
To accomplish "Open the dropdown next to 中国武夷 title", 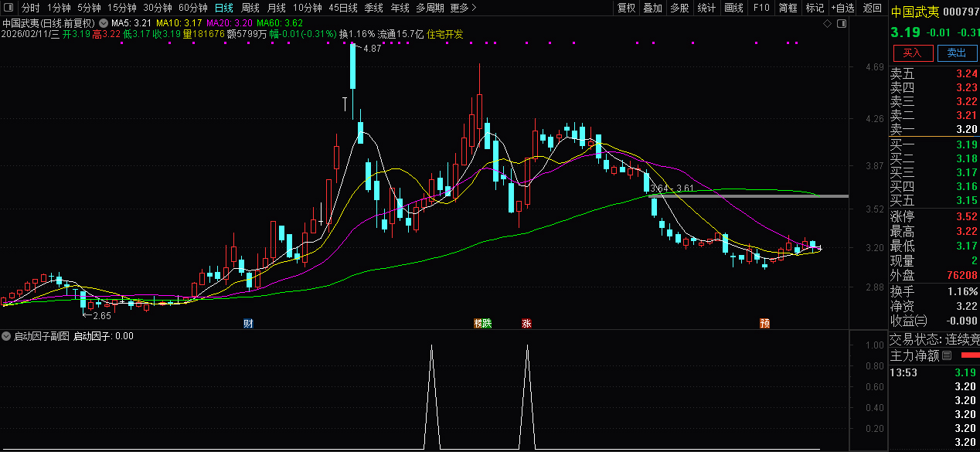I will (x=103, y=23).
